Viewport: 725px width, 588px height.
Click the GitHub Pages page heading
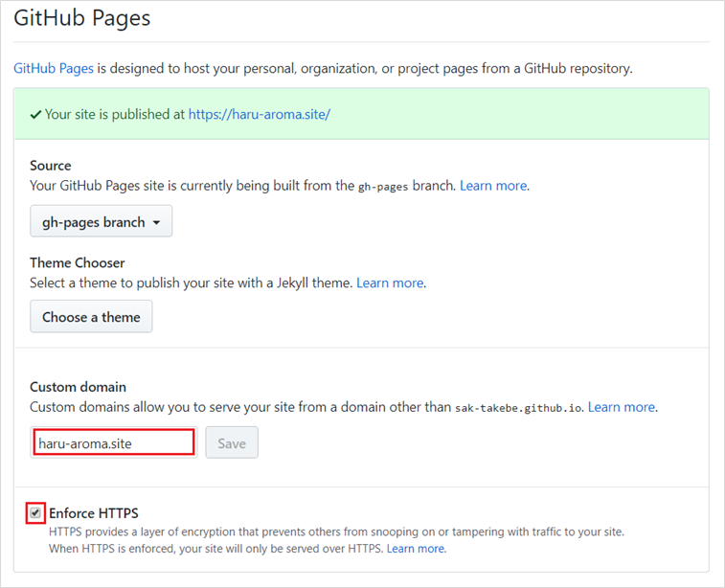81,18
